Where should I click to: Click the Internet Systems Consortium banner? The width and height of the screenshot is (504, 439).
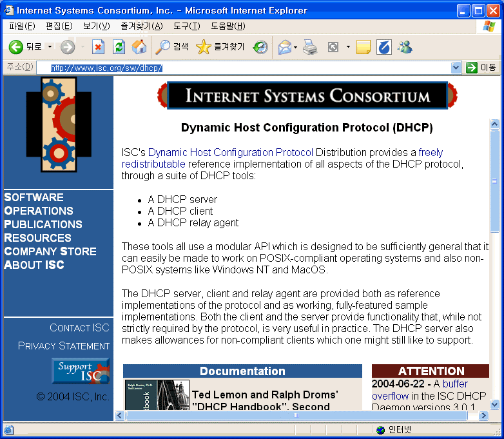307,95
